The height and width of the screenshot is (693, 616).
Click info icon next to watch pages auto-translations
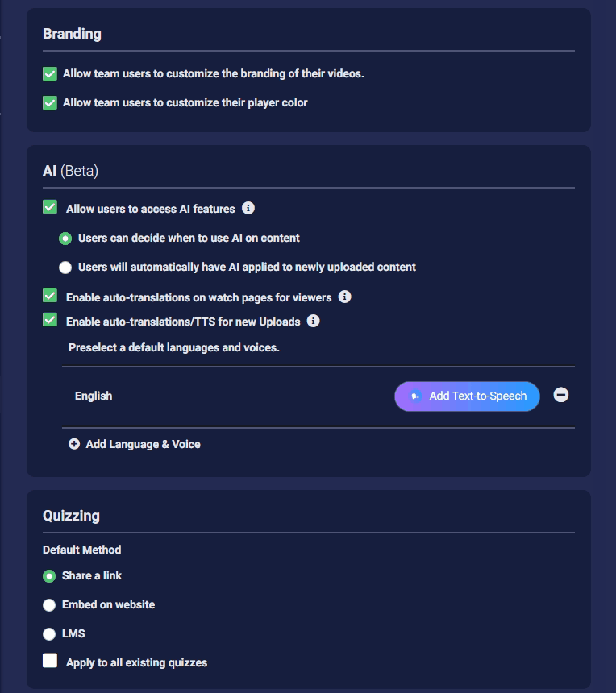click(x=344, y=297)
